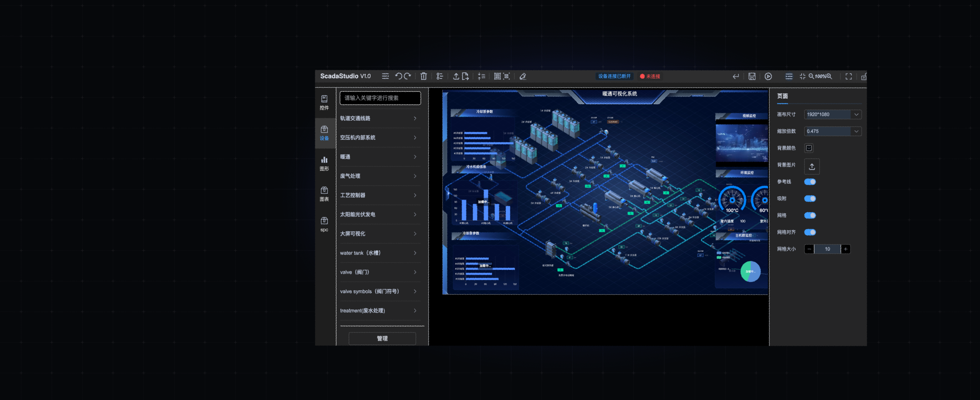Click the trash delete icon
The width and height of the screenshot is (980, 400).
[423, 76]
